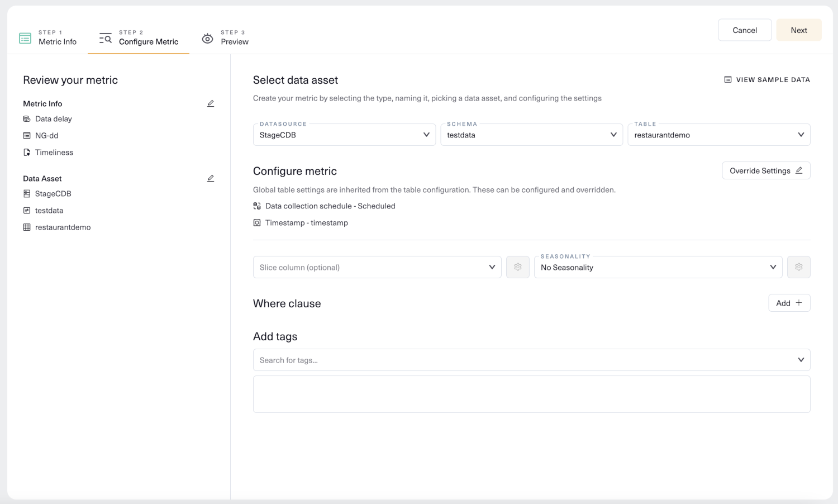Click the Override Settings button
Viewport: 838px width, 504px height.
pyautogui.click(x=766, y=170)
